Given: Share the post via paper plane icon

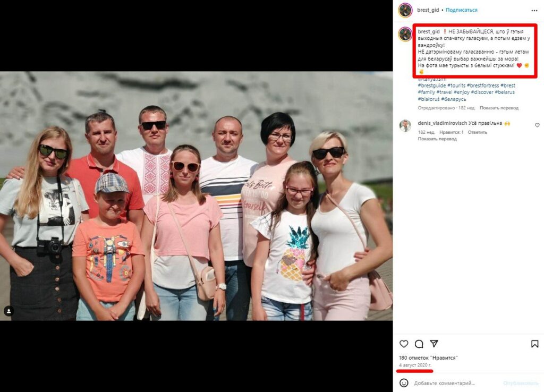Looking at the screenshot, I should [x=434, y=344].
